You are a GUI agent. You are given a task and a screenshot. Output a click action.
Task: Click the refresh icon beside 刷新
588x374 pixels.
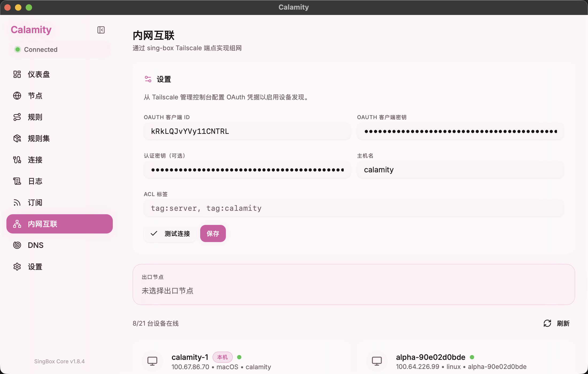coord(547,324)
